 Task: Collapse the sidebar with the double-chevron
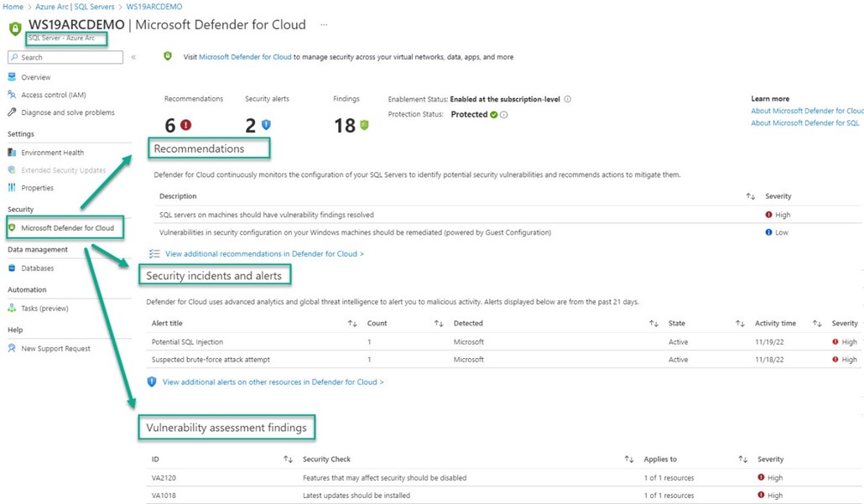point(133,59)
